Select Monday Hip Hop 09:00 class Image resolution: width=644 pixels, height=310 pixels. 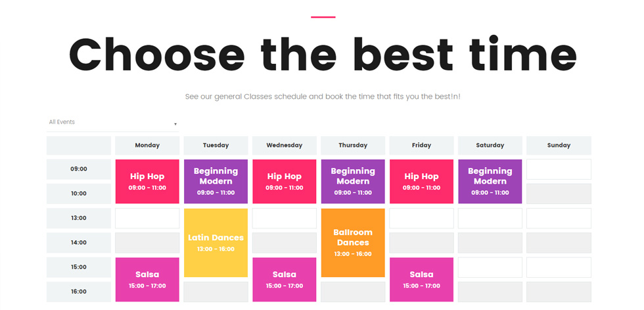pos(147,181)
